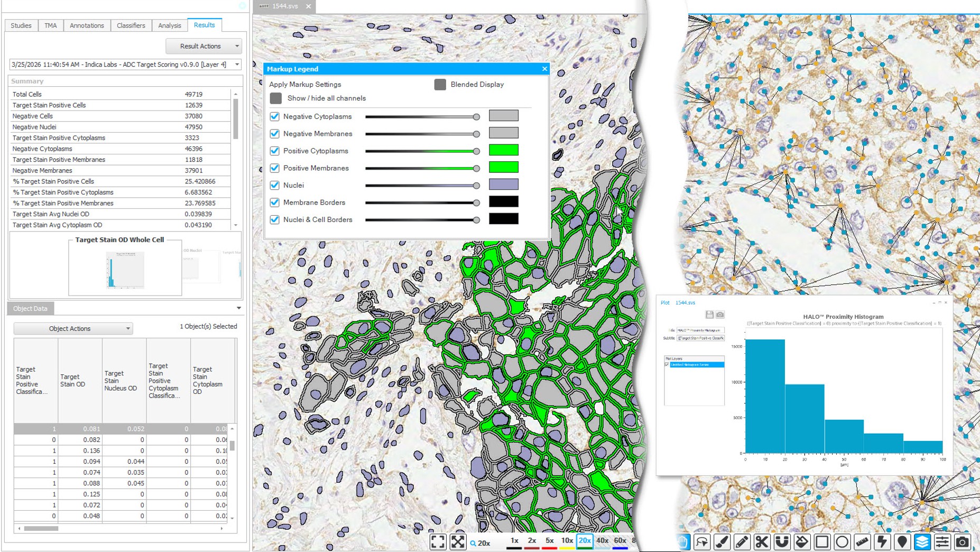Open the Object Actions dropdown
This screenshot has width=980, height=552.
tap(73, 328)
